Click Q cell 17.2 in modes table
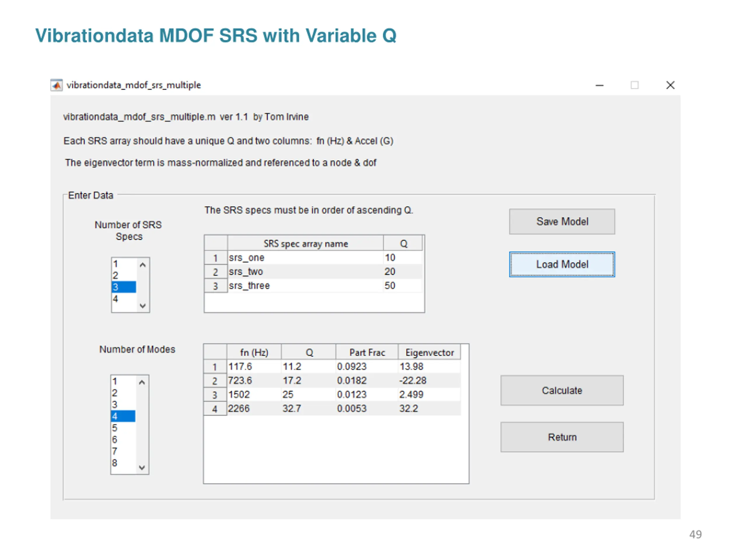Image resolution: width=747 pixels, height=560 pixels. pos(309,380)
